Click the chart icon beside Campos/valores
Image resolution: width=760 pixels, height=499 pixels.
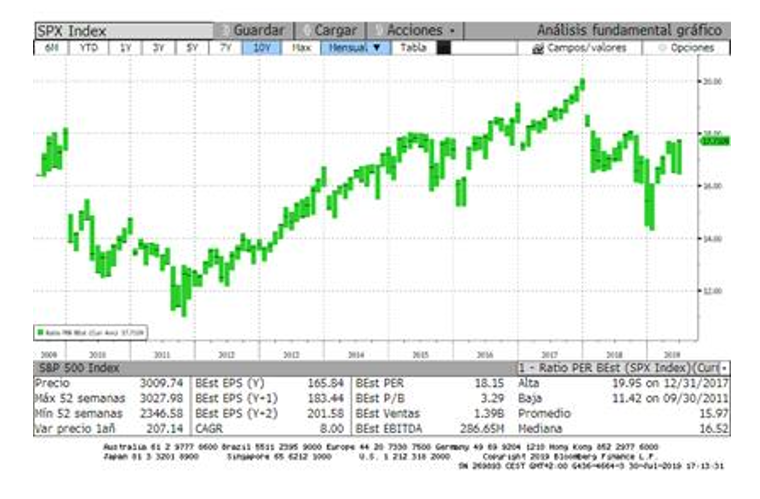[x=538, y=48]
